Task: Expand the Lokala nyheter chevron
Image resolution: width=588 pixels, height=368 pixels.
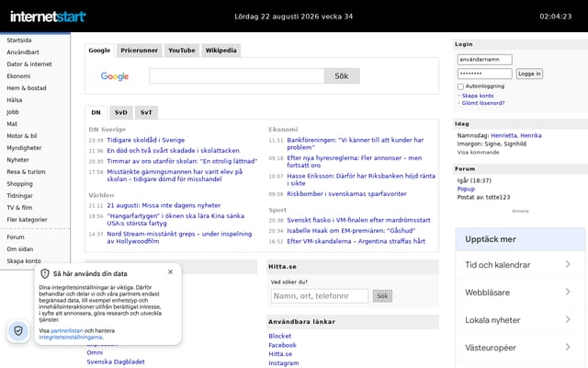Action: coord(568,319)
